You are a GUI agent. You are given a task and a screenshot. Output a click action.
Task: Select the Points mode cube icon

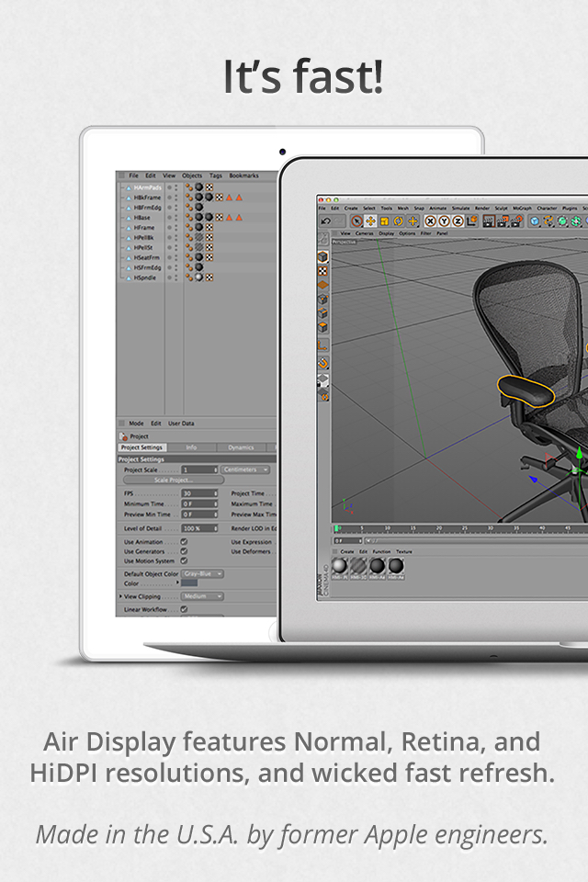coord(323,300)
